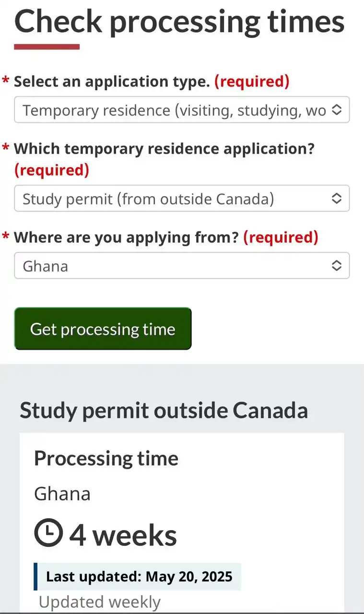Click the Which temporary residence application label

tap(164, 149)
